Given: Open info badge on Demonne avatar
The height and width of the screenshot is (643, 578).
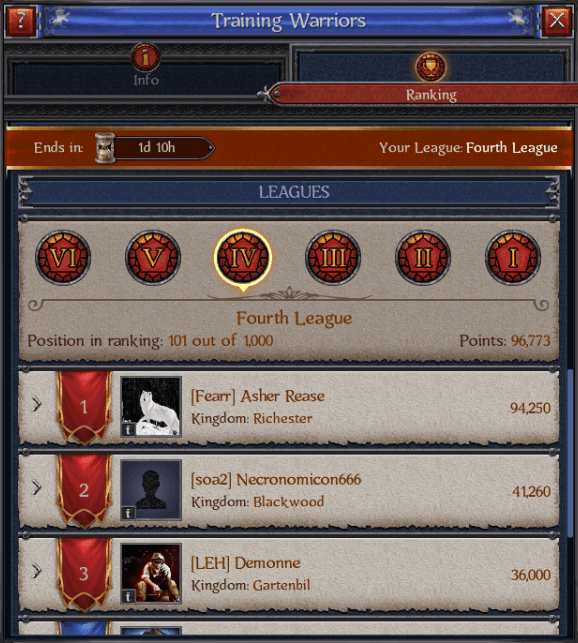Looking at the screenshot, I should tap(128, 596).
